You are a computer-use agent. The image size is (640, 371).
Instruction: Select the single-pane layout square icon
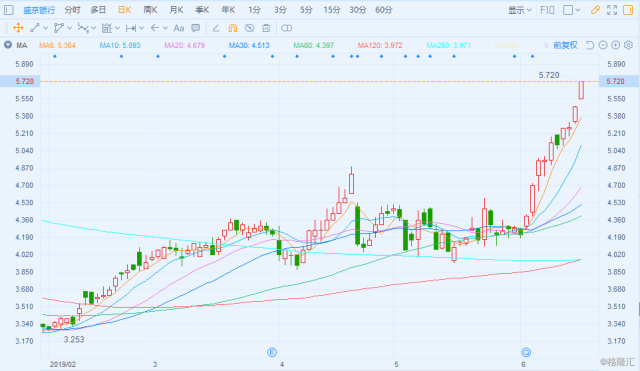click(x=568, y=10)
